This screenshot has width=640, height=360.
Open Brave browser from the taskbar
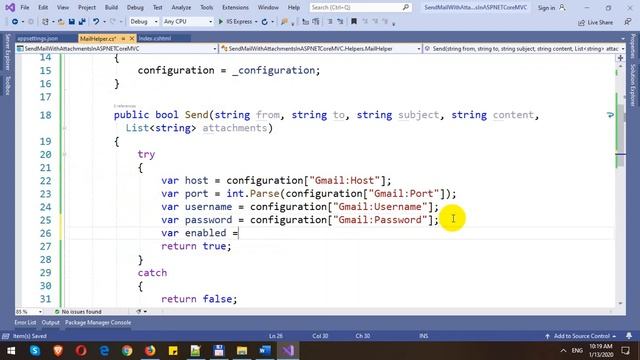(58, 351)
